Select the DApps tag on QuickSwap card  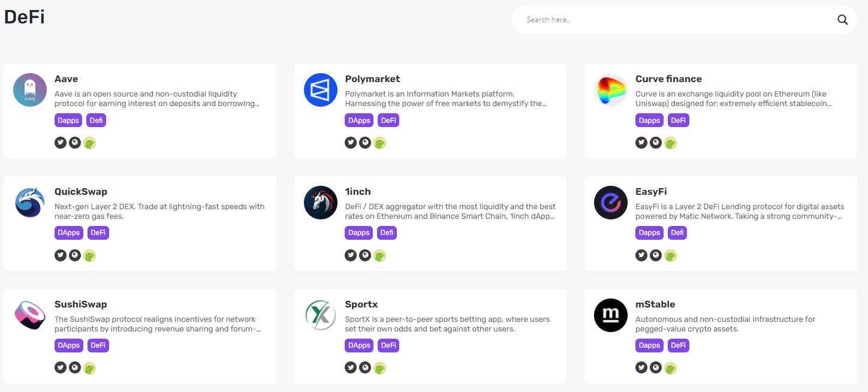(69, 233)
